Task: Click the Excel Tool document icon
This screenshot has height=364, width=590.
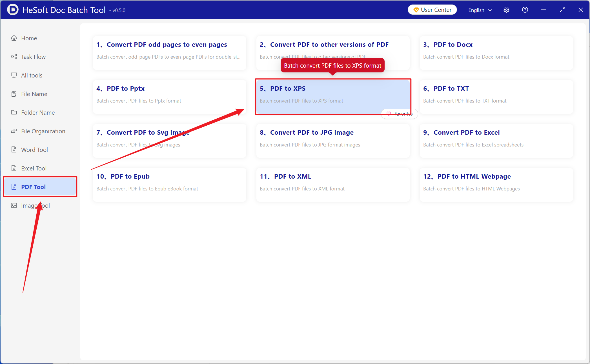Action: click(14, 168)
